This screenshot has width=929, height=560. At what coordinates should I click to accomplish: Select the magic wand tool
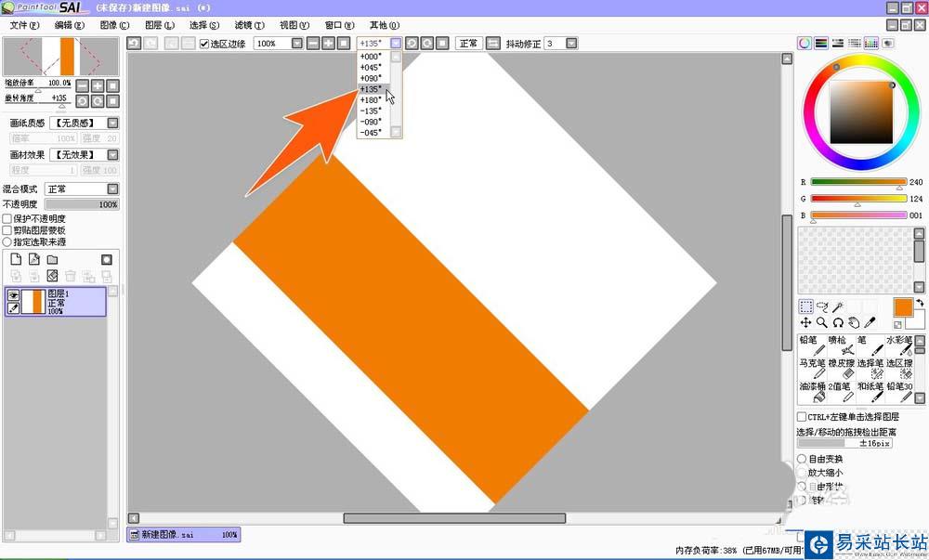pyautogui.click(x=838, y=306)
